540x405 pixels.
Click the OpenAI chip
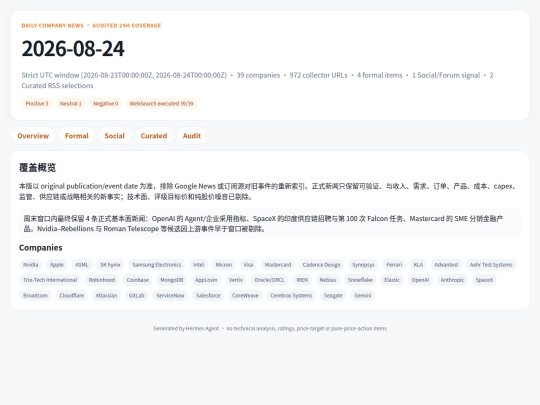coord(420,280)
